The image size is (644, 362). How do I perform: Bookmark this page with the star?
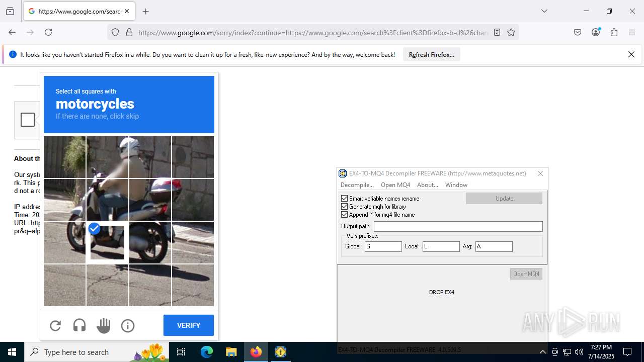coord(511,32)
